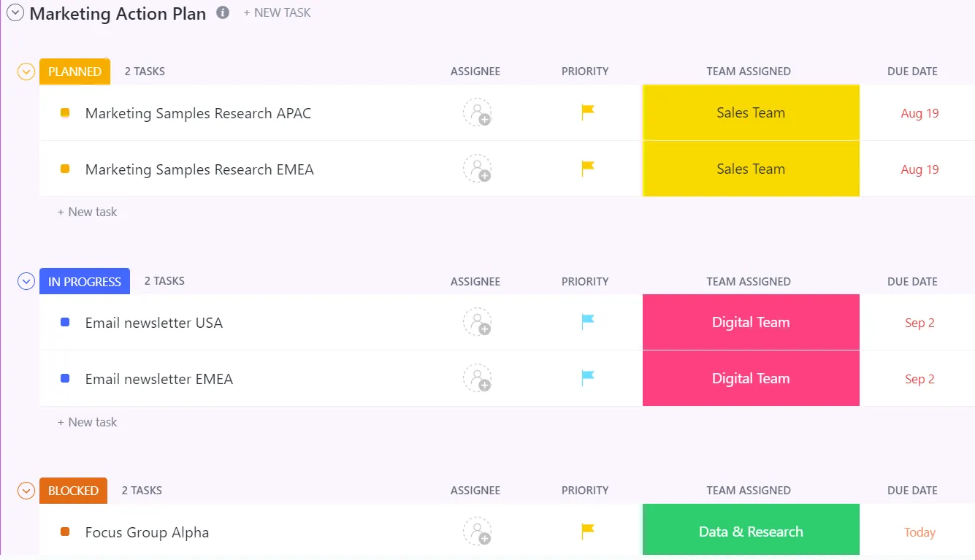This screenshot has width=975, height=560.
Task: Open Digital Team cell for newsletter USA
Action: [751, 322]
